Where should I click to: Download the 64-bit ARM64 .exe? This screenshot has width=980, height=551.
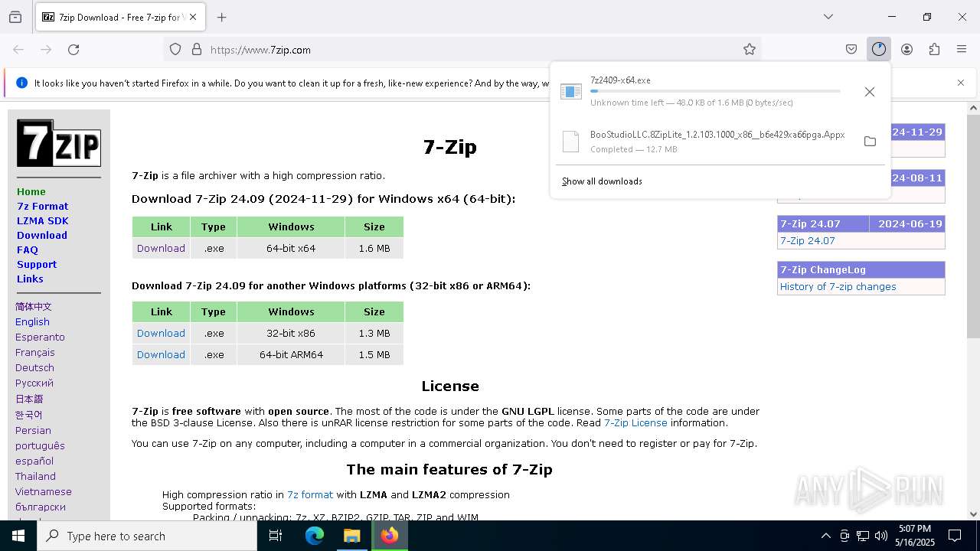coord(161,354)
